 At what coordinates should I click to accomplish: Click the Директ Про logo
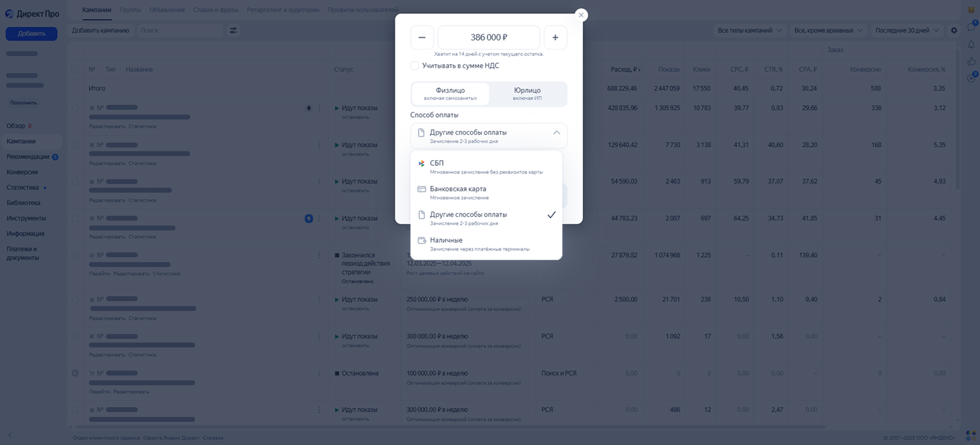(x=32, y=13)
